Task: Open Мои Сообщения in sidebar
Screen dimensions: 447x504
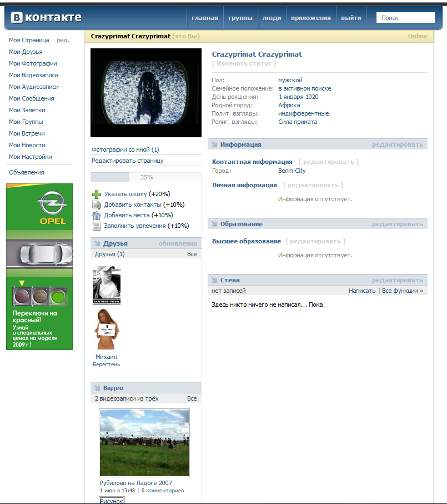Action: click(x=32, y=98)
